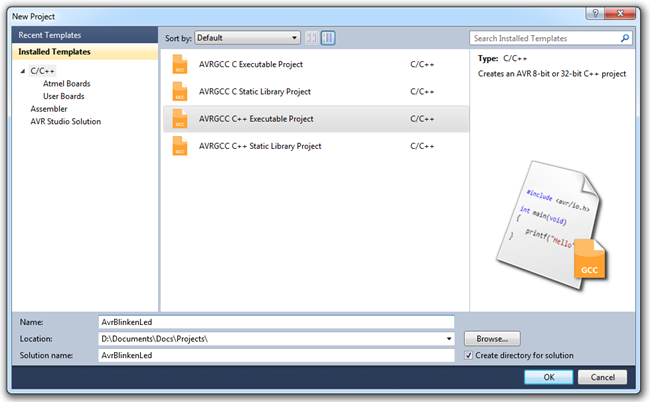
Task: Switch to medium icons list view
Action: coord(328,38)
